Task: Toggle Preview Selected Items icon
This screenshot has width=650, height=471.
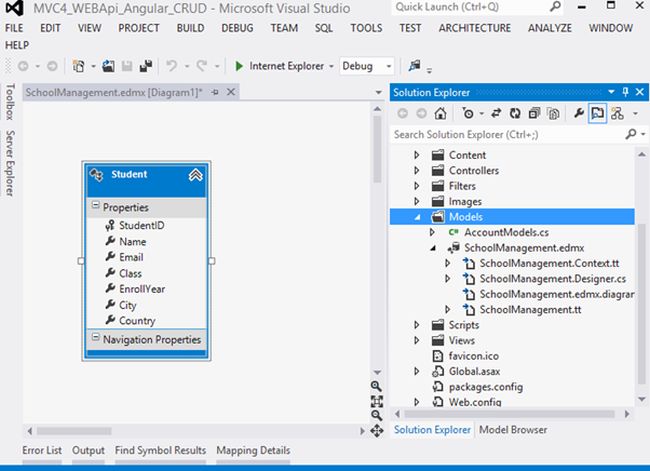Action: tap(597, 113)
